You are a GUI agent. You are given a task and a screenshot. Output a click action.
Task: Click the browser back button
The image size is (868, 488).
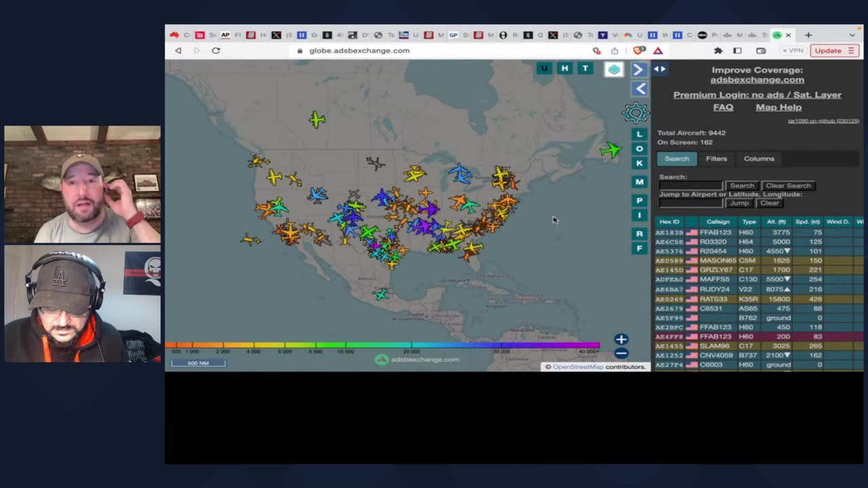point(178,51)
